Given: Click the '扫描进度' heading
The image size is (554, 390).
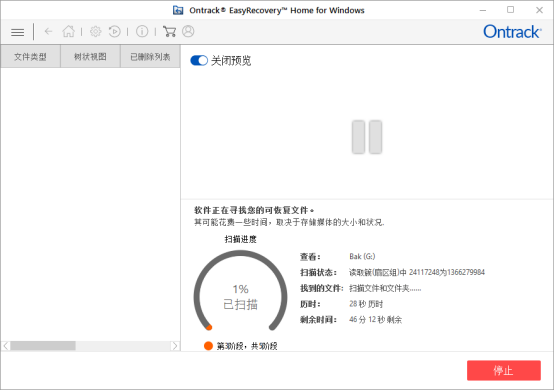Looking at the screenshot, I should pyautogui.click(x=241, y=239).
